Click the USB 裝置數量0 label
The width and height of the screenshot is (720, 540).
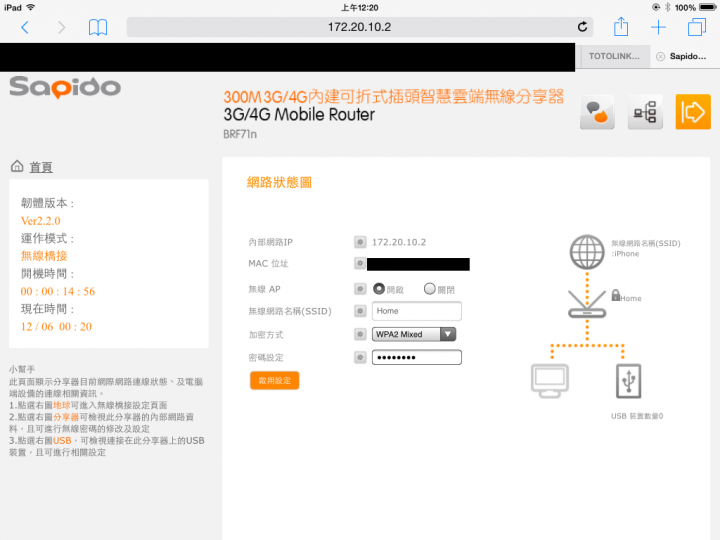tap(637, 416)
